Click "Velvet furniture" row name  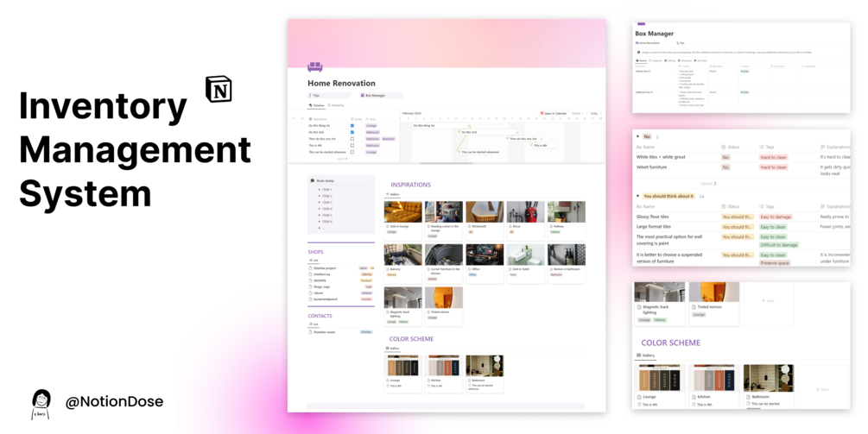pos(651,167)
